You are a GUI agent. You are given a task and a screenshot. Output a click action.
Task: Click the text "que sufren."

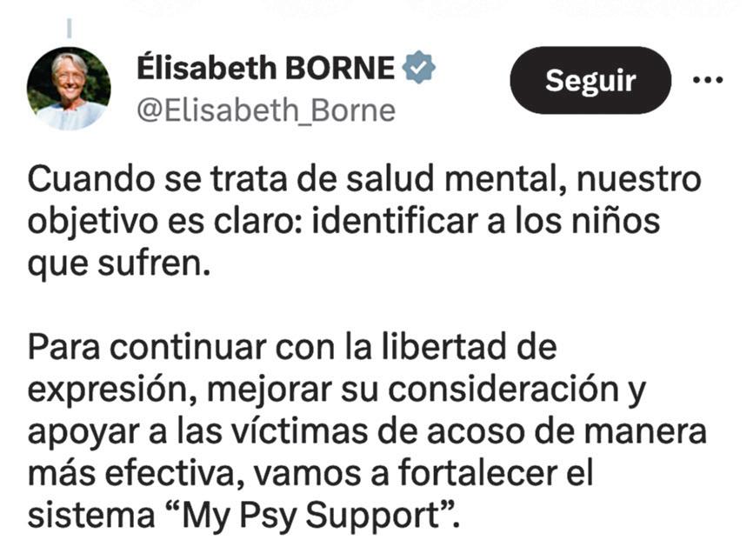[119, 263]
